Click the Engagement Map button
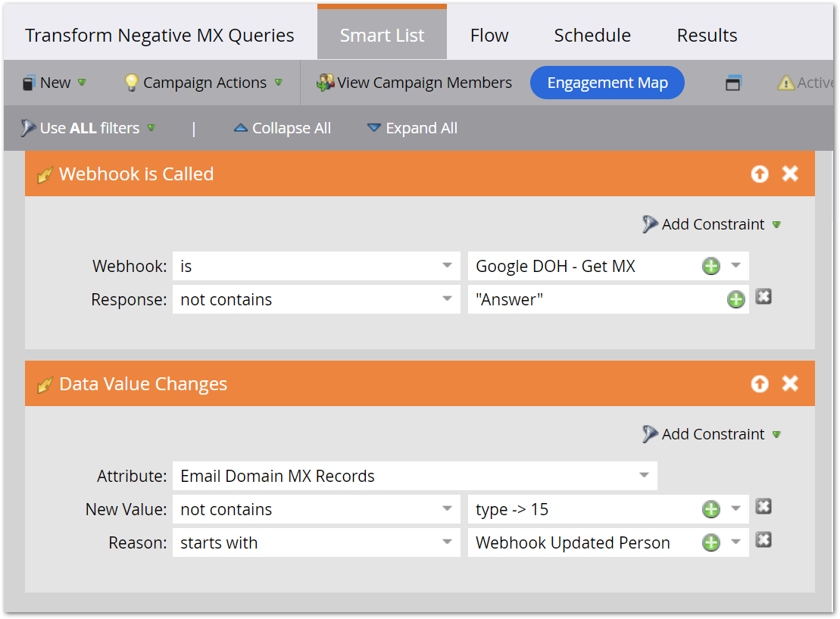 pyautogui.click(x=607, y=83)
